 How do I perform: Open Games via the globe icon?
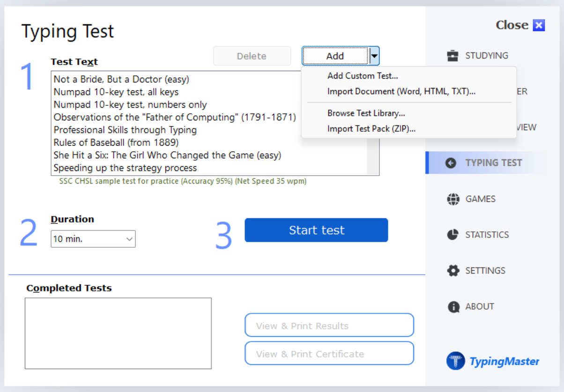point(453,199)
